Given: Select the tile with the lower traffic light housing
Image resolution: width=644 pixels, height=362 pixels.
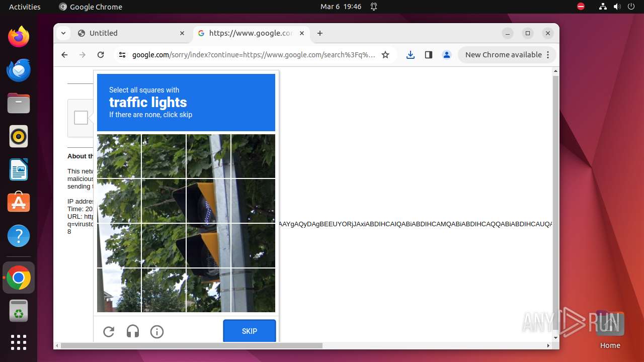Looking at the screenshot, I should pyautogui.click(x=208, y=246).
